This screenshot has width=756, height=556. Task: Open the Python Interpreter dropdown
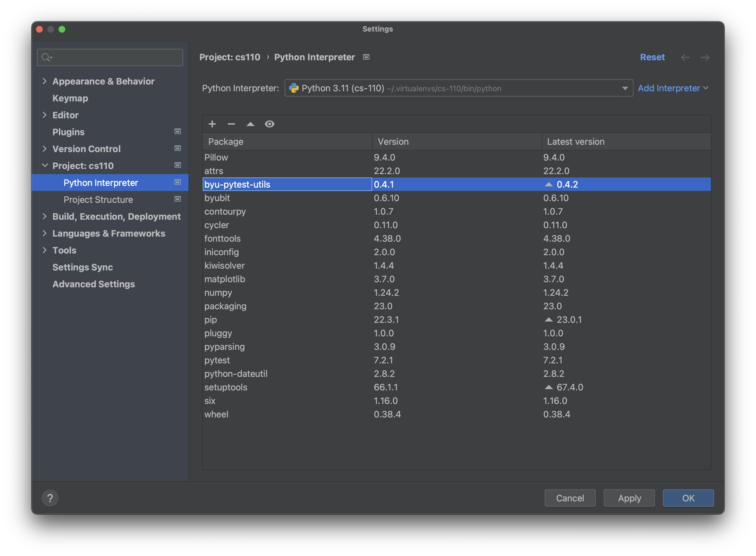(625, 88)
